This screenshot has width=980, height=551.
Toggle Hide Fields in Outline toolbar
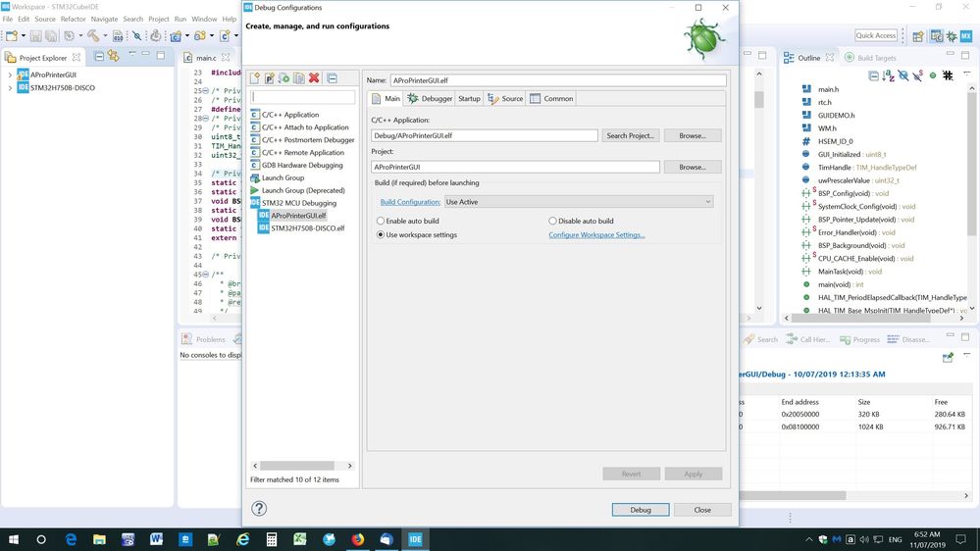903,76
